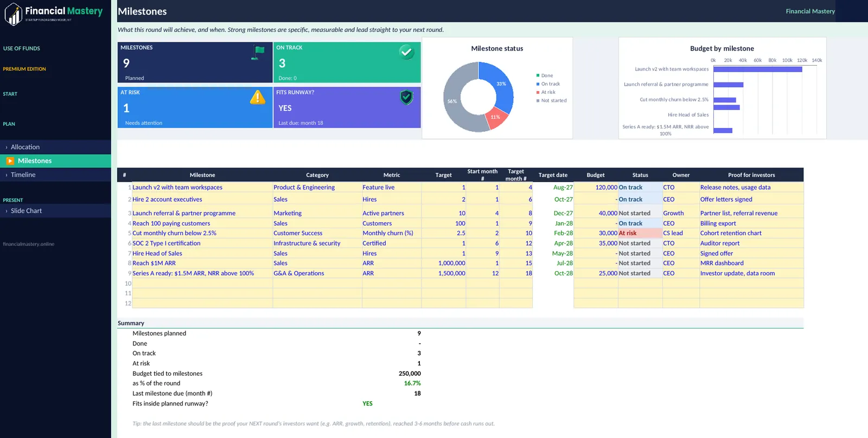Select target date cell 'Aug-27'
Viewport: 868px width, 438px height.
click(553, 188)
